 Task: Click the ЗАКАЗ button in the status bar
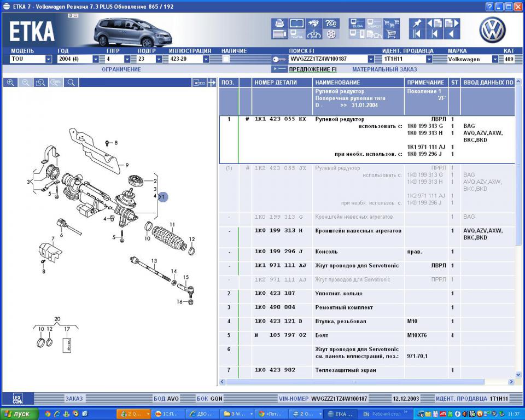click(74, 399)
